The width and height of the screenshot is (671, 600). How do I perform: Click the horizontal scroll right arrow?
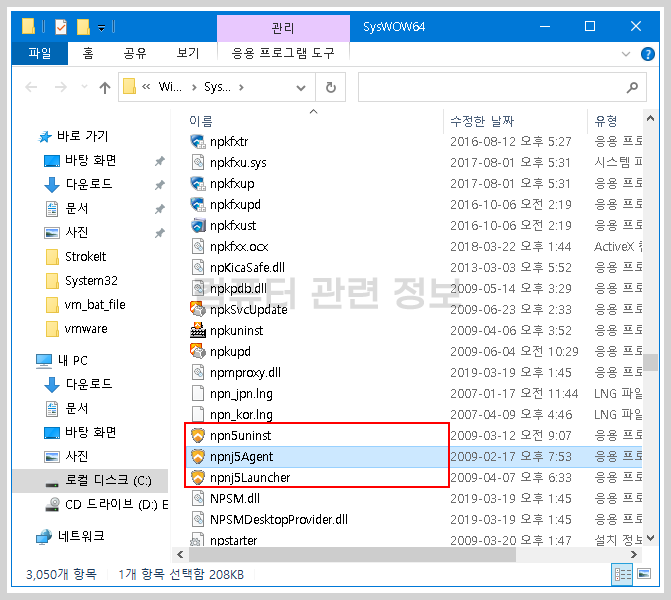click(x=634, y=555)
